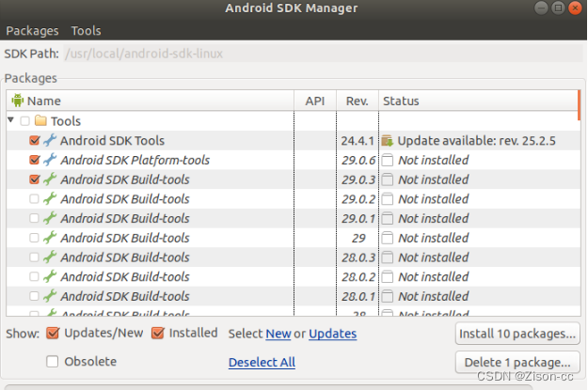Click wrench icon of Build-tools 29.0.2

[x=50, y=198]
